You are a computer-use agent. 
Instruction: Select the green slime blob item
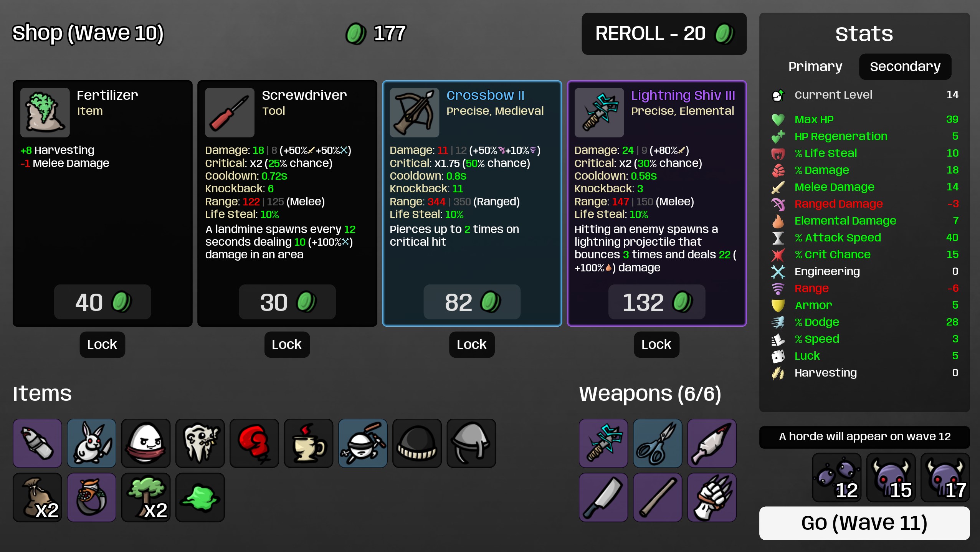(x=200, y=497)
